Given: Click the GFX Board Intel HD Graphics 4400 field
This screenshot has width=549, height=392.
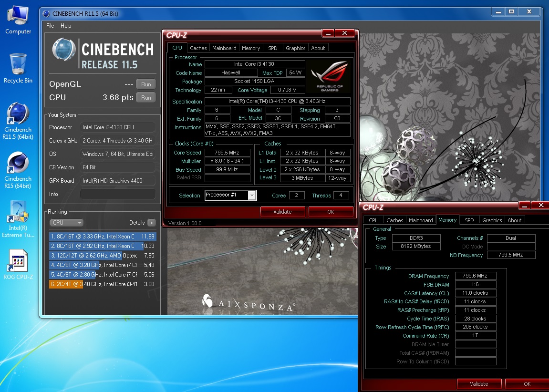Looking at the screenshot, I should point(118,181).
